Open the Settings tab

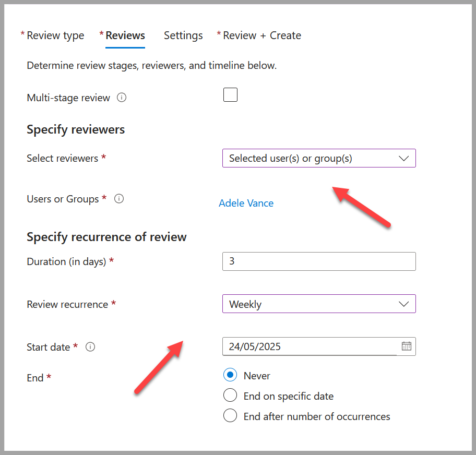point(183,35)
